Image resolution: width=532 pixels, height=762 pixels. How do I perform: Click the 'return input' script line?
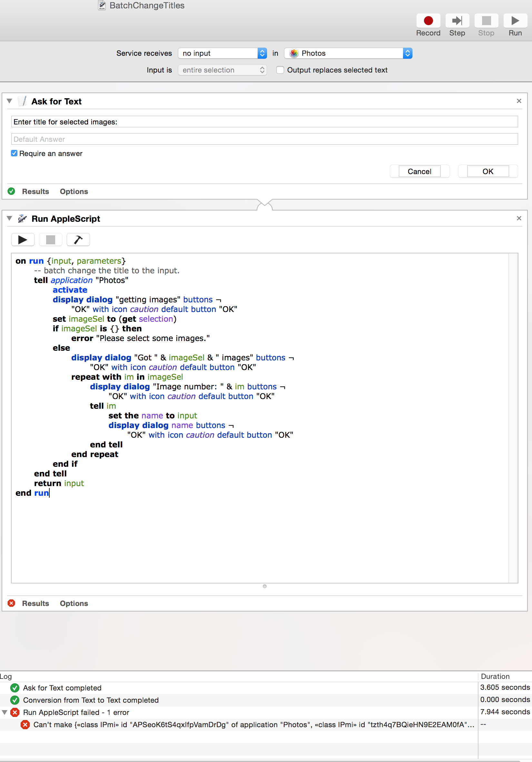[x=59, y=483]
